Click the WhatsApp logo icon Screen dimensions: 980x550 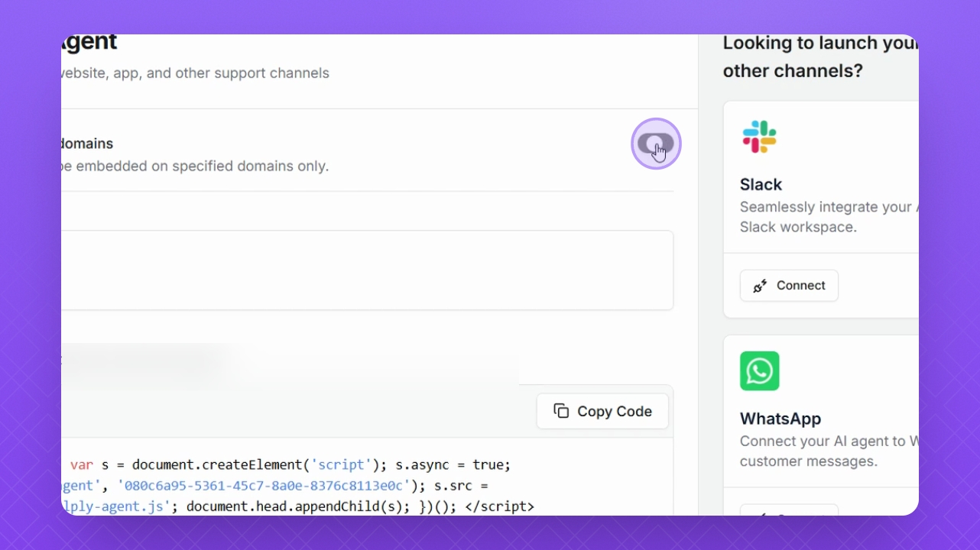coord(759,370)
